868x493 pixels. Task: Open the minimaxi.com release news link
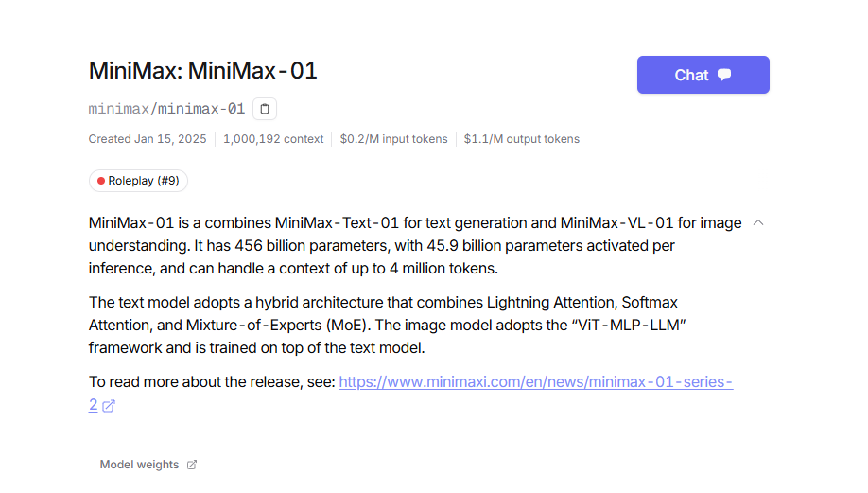pos(536,381)
